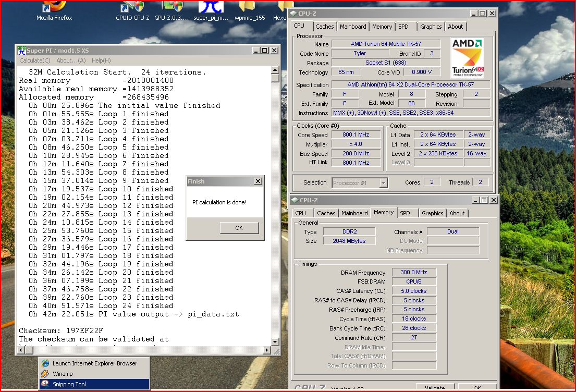Click Validate button in the bottom CPU-Z window
This screenshot has width=576, height=392.
coord(435,387)
